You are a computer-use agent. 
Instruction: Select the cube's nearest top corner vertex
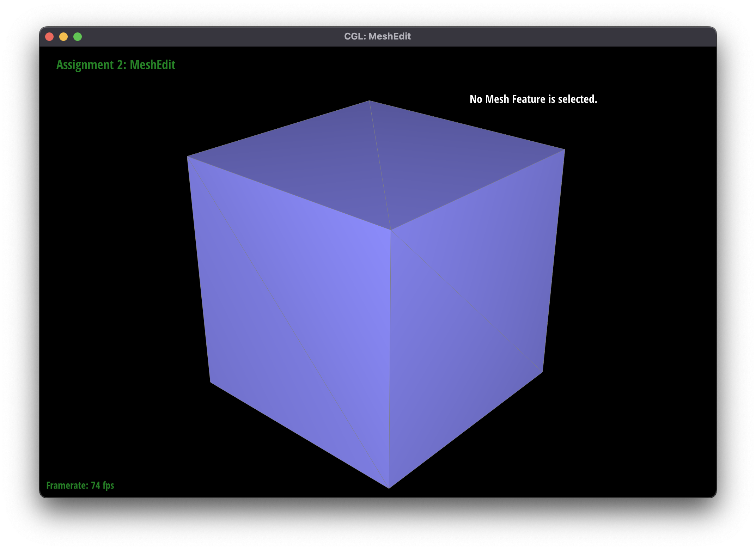click(391, 230)
